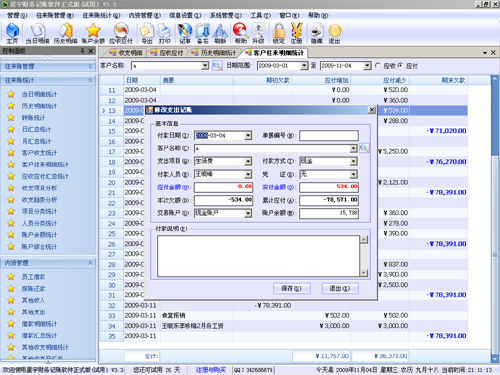Open 应收应付 toolbar icon
This screenshot has width=500, height=375.
121,33
